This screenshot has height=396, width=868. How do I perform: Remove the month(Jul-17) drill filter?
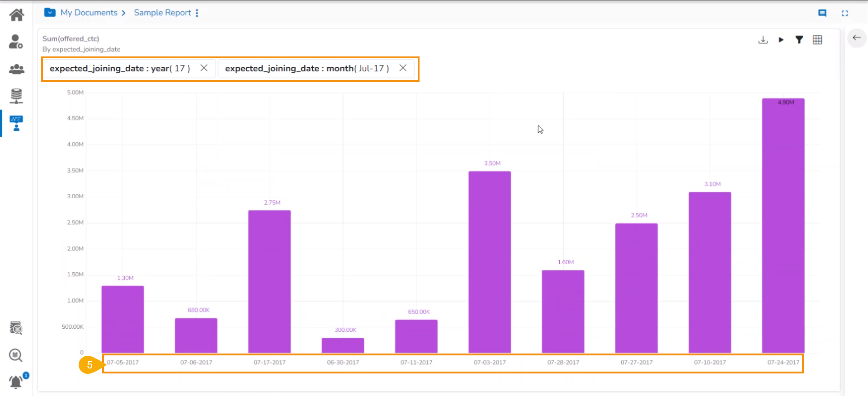coord(403,68)
